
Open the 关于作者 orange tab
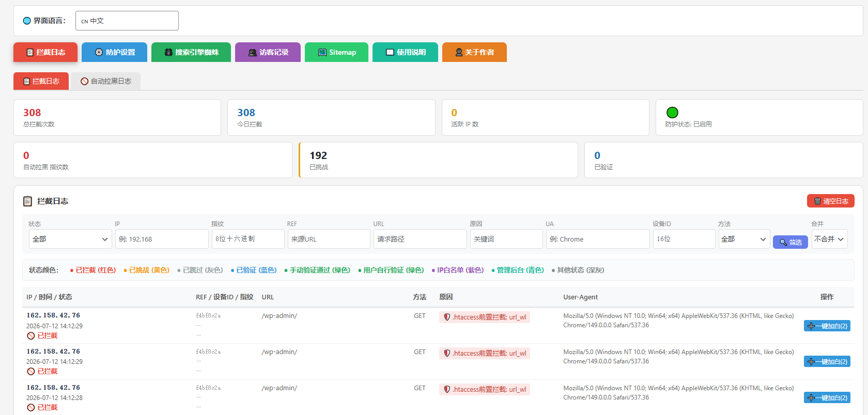(474, 52)
